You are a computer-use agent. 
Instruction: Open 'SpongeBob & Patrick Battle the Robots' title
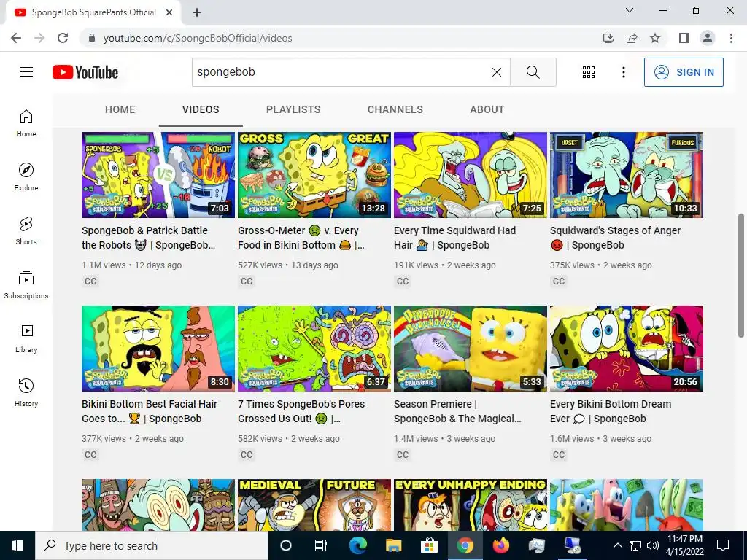[149, 238]
